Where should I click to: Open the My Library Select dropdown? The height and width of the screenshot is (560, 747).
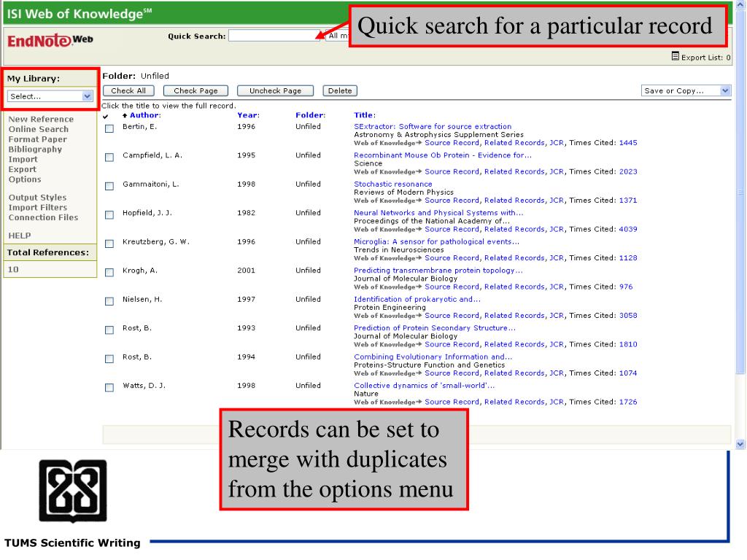pos(50,96)
